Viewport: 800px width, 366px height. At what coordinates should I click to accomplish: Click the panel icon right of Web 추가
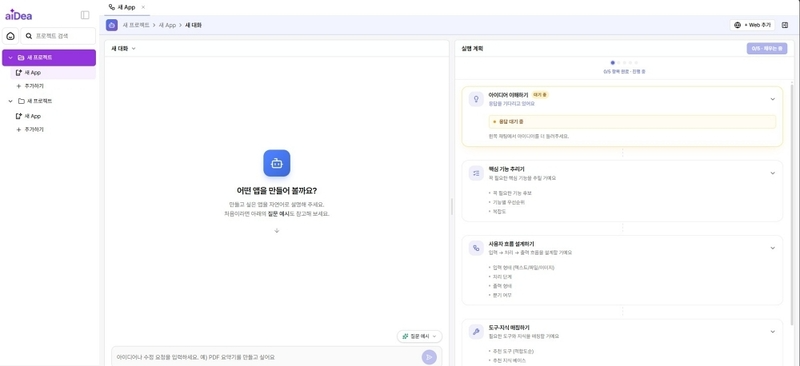click(x=785, y=25)
